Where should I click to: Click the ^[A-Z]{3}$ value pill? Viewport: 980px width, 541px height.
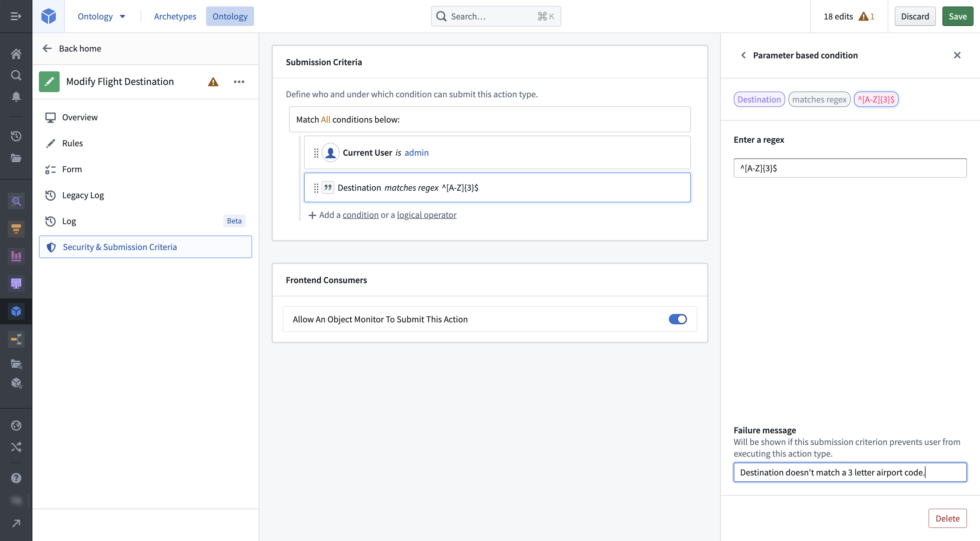(x=876, y=99)
